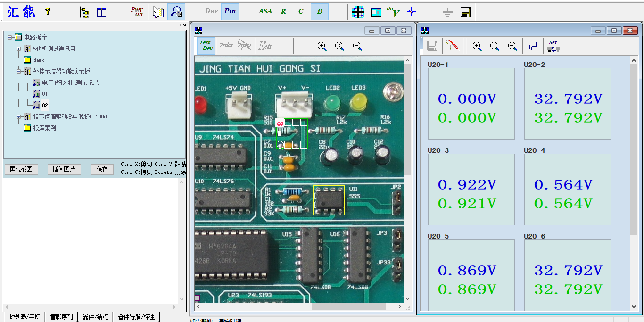
Task: Toggle Pin mode in top toolbar
Action: point(230,12)
